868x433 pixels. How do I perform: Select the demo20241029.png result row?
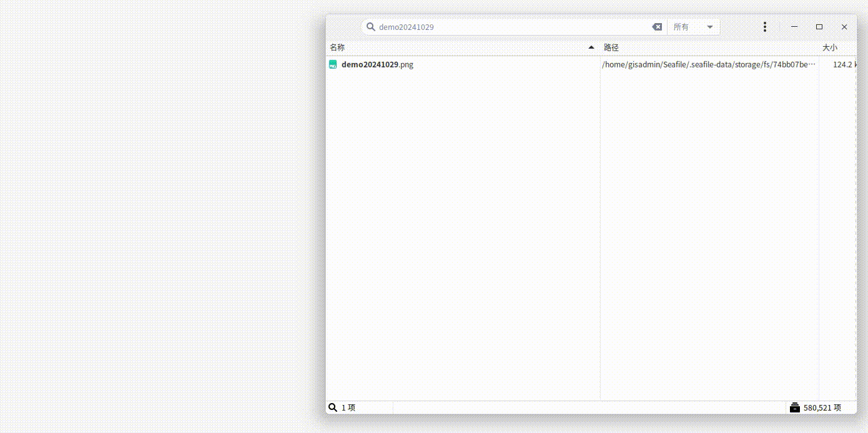(591, 64)
